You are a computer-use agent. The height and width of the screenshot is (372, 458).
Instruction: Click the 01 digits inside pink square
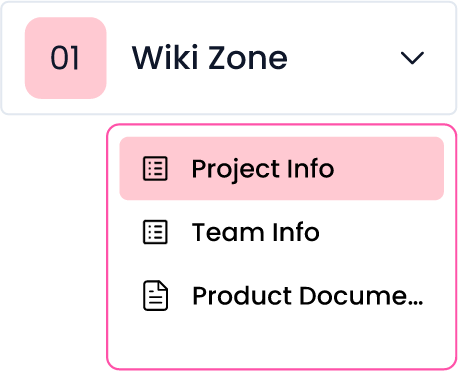[x=65, y=58]
